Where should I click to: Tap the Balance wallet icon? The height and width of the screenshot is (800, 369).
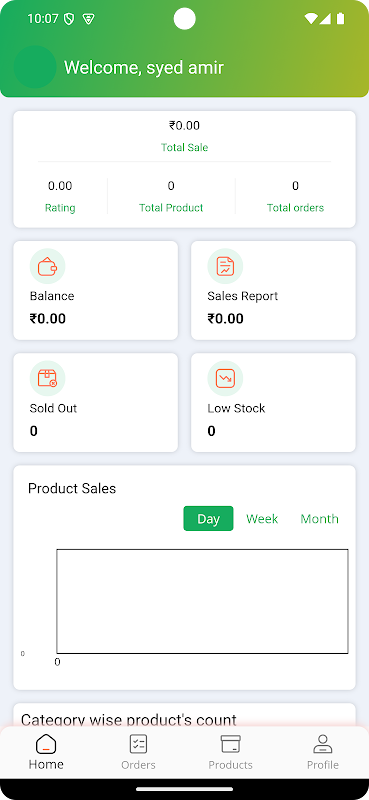point(47,266)
